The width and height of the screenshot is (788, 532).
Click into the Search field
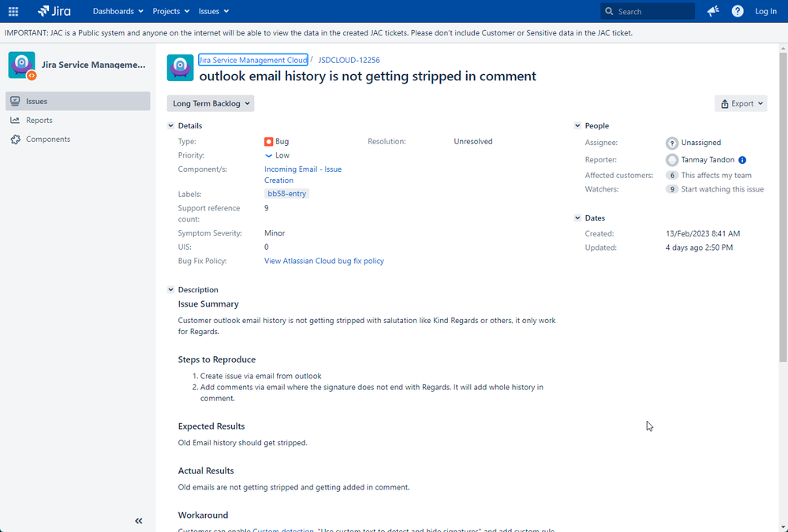point(648,11)
